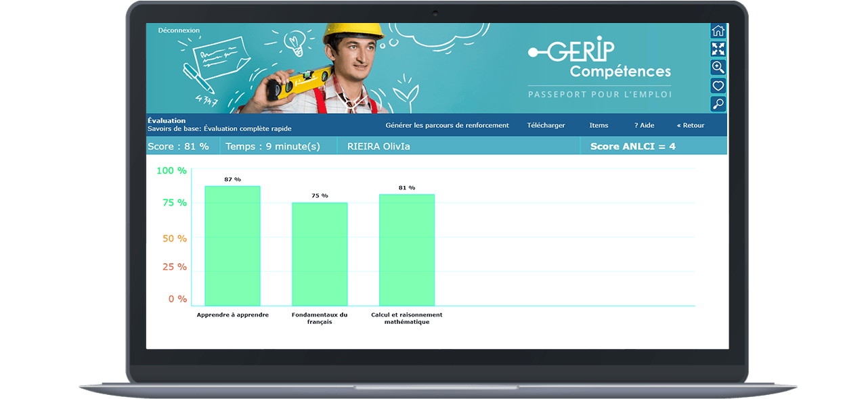Viewport: 868px width, 399px height.
Task: Click the zoom-in magnifier icon
Action: tap(718, 67)
